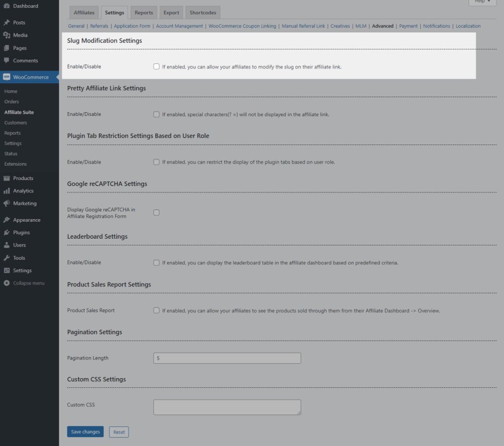Open the Payment settings link
The height and width of the screenshot is (446, 504).
pos(408,26)
